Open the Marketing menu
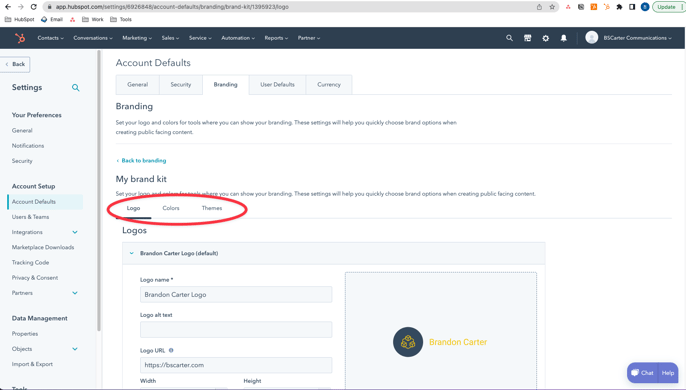Image resolution: width=686 pixels, height=390 pixels. pyautogui.click(x=137, y=38)
